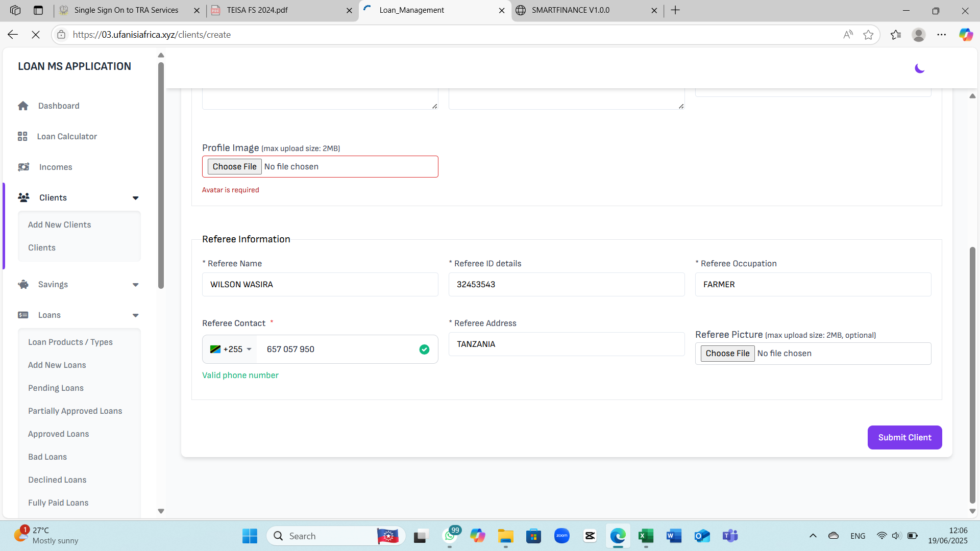Screen dimensions: 980x551
Task: Click the Savings piggy bank icon
Action: coord(23,284)
